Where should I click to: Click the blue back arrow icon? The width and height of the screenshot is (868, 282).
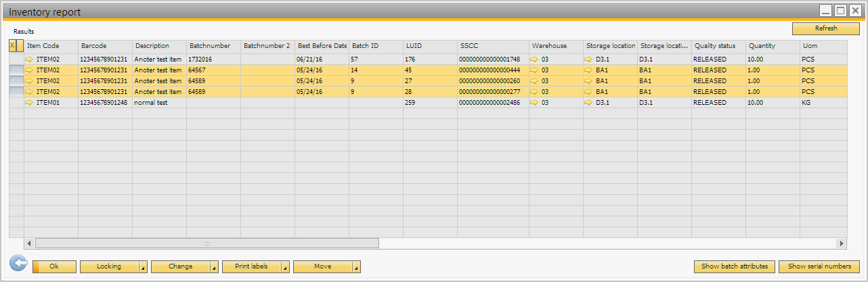(x=18, y=264)
